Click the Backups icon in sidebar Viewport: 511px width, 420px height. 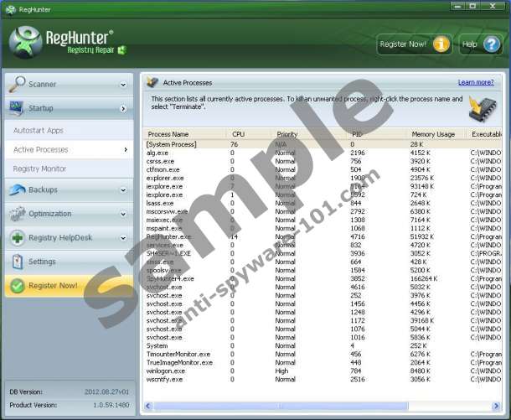pos(18,190)
